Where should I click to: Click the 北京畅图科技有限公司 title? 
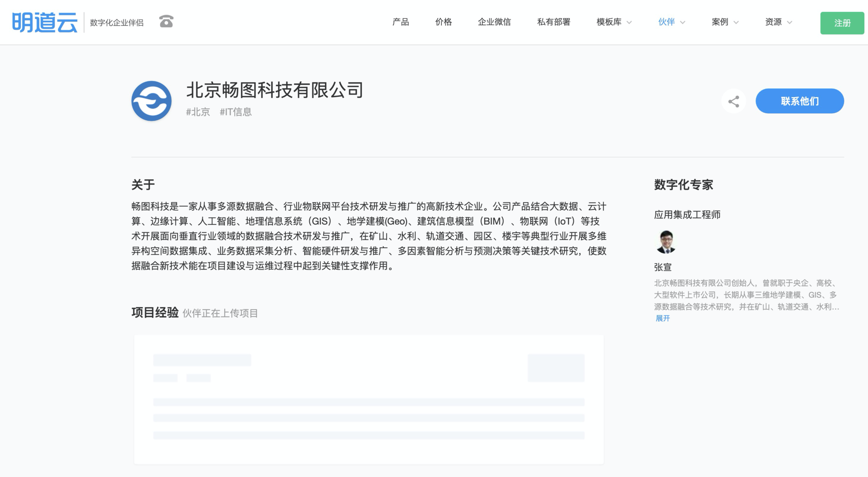tap(275, 90)
